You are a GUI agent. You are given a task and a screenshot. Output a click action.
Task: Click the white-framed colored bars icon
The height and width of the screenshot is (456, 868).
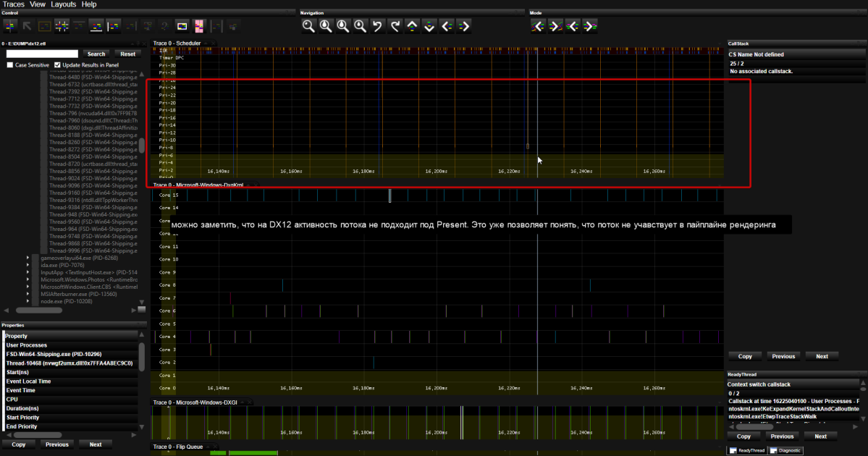pos(182,26)
